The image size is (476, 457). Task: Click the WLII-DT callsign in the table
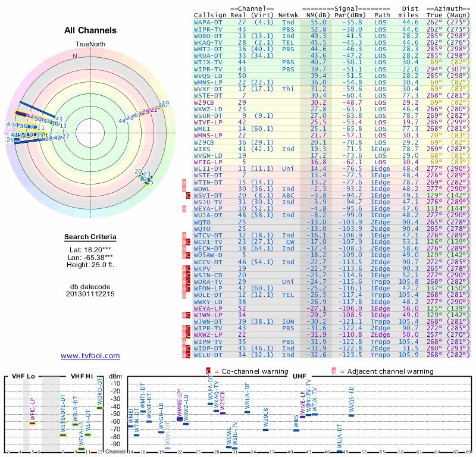[x=208, y=169]
